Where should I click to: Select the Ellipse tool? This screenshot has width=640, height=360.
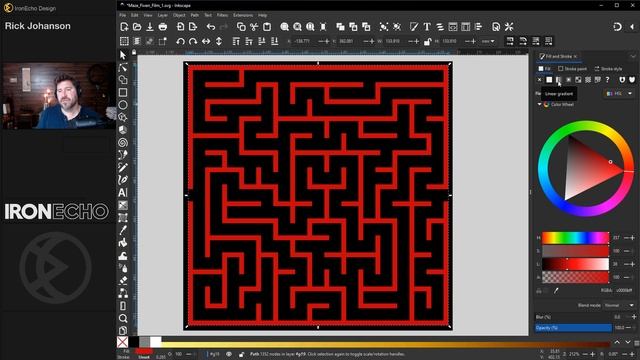pos(123,105)
